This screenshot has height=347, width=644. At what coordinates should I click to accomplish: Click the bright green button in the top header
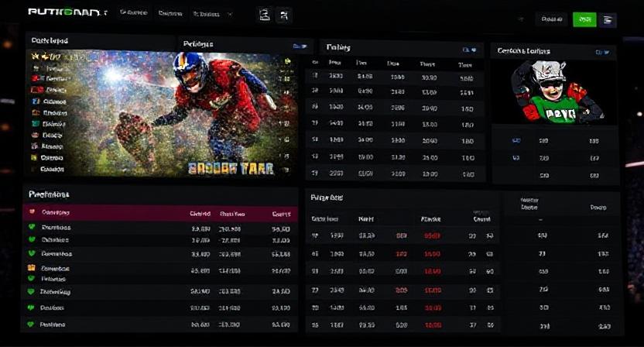[584, 19]
